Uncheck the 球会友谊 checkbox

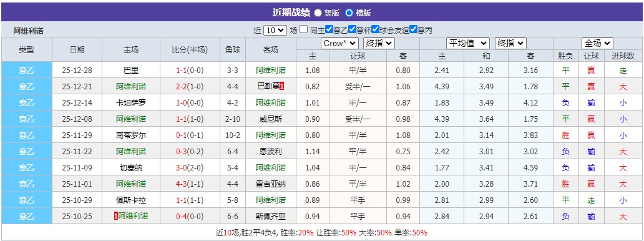(x=375, y=29)
